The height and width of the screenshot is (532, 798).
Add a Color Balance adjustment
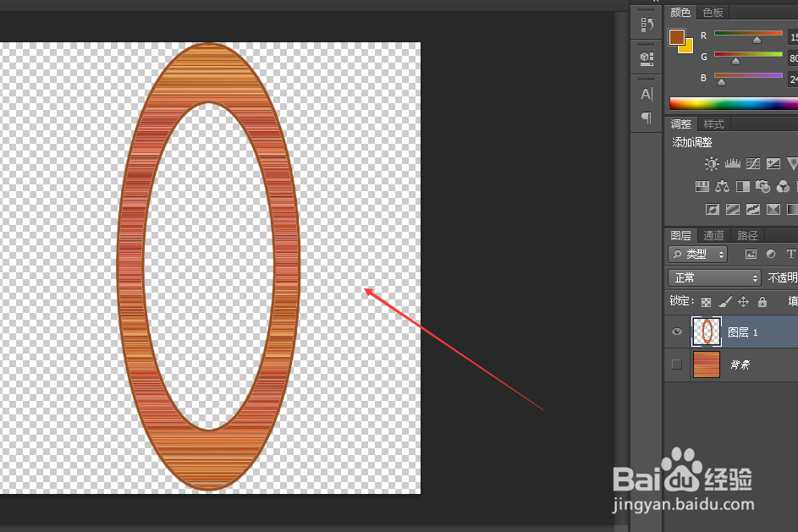point(722,186)
